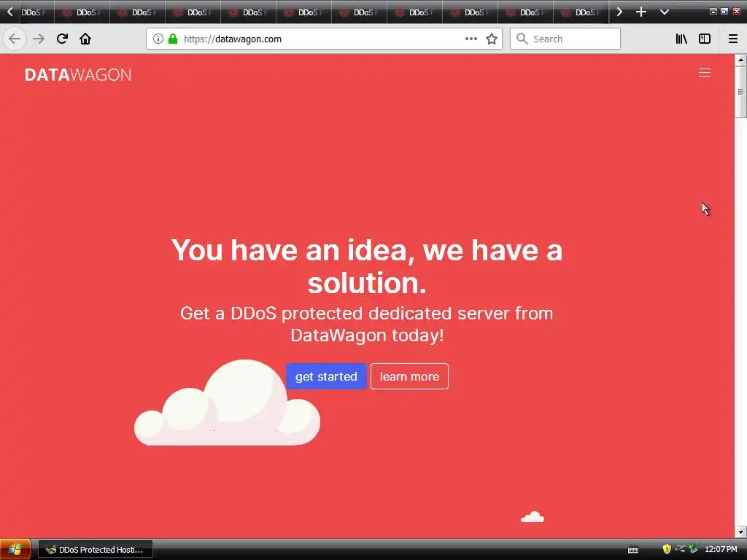747x560 pixels.
Task: Open a new tab with the plus icon
Action: [x=641, y=12]
